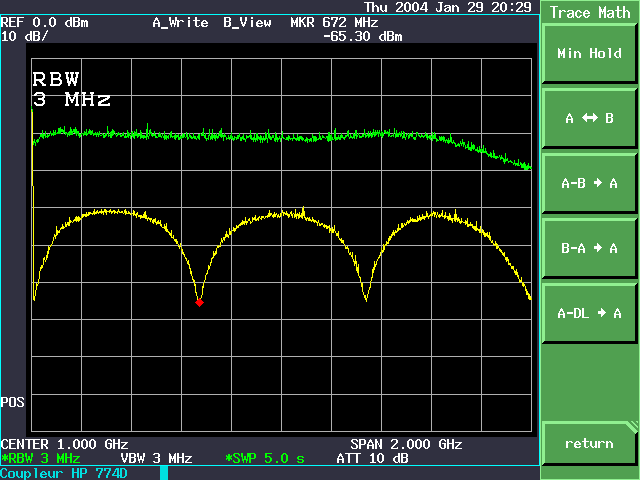The image size is (640, 480).
Task: Select the -65.30 dBm marker level
Action: 362,37
